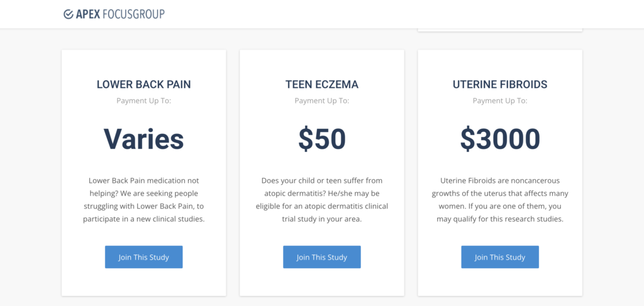The height and width of the screenshot is (306, 644).
Task: Select the TEEN ECZEMA heading
Action: point(322,84)
